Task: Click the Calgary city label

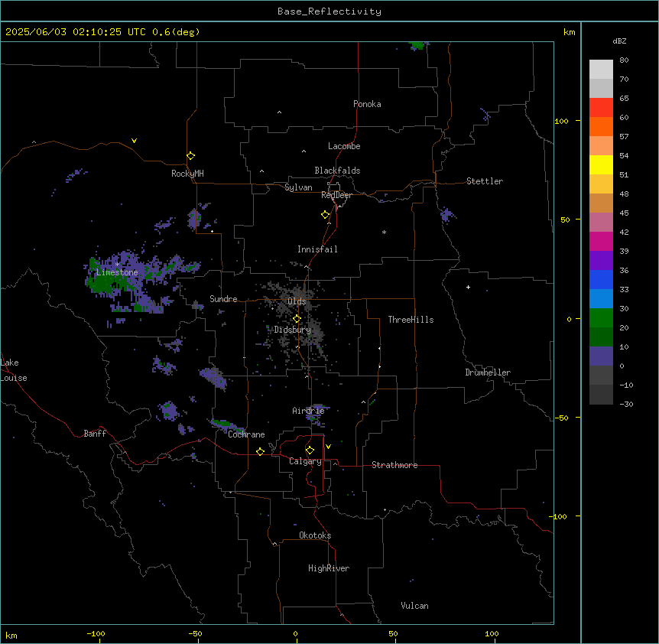Action: [305, 461]
